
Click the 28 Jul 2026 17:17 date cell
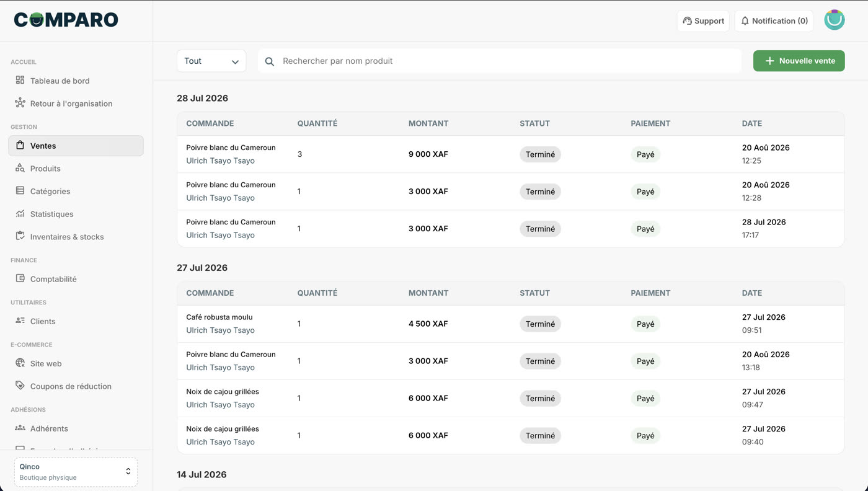(764, 228)
